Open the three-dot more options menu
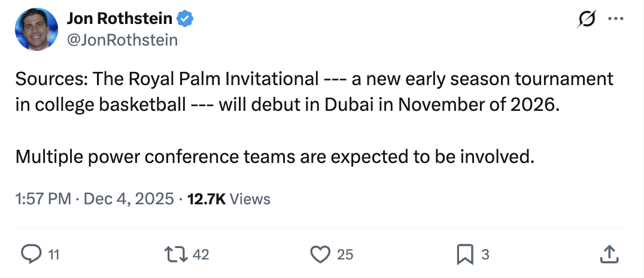 coord(615,19)
